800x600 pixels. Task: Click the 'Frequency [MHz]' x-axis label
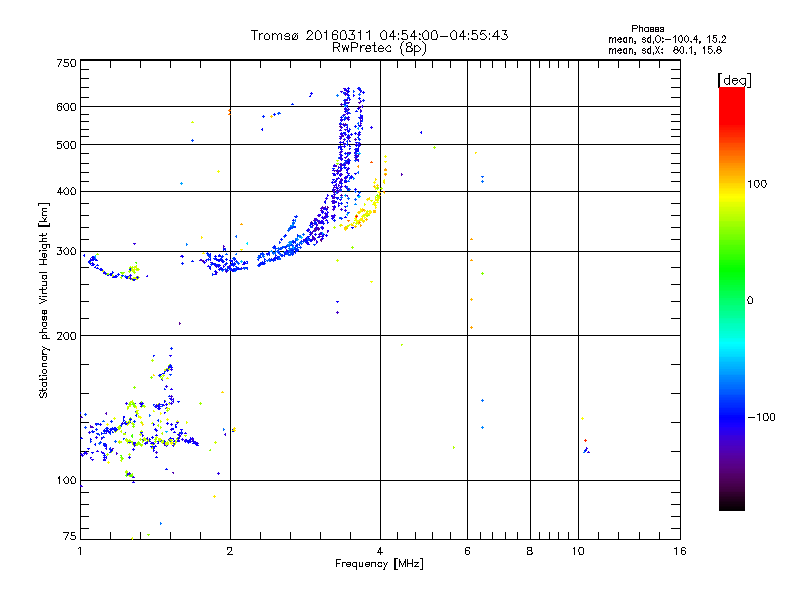379,564
